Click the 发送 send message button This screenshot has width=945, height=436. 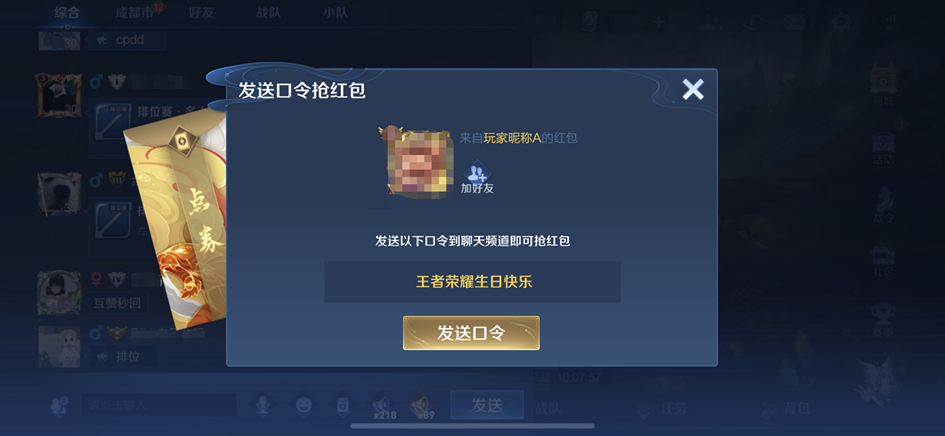(x=487, y=405)
